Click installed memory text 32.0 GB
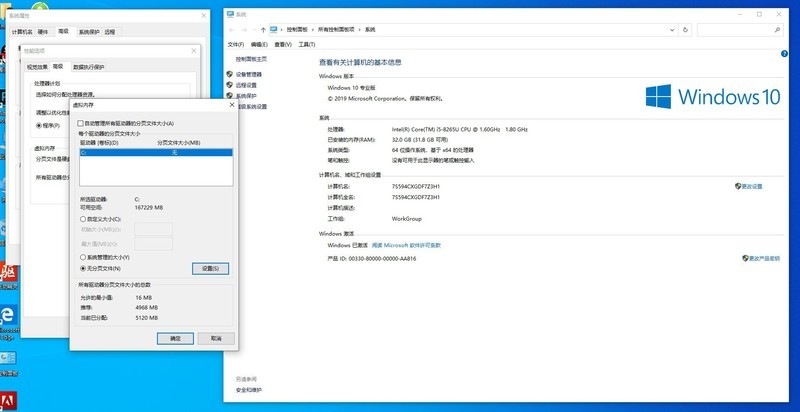 (x=419, y=140)
